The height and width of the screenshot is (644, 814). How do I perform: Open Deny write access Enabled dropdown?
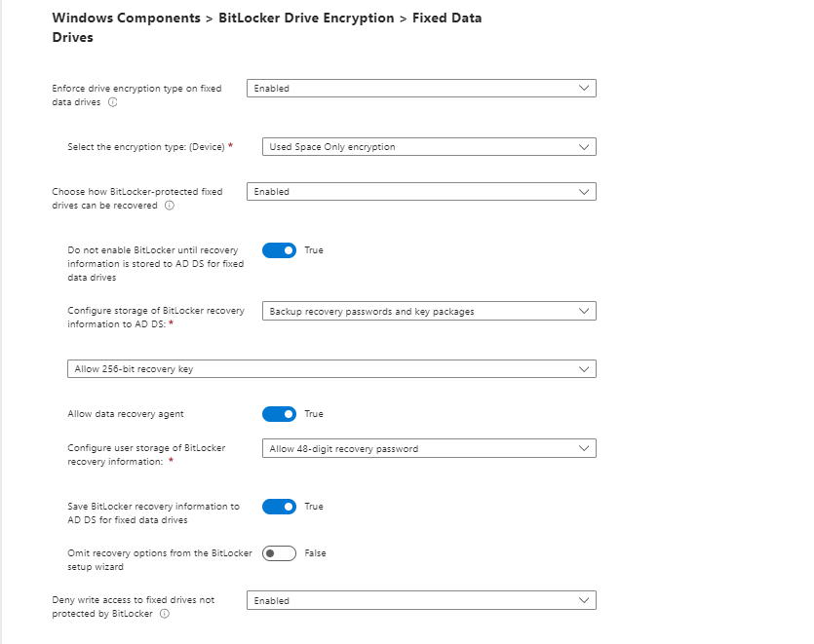tap(421, 600)
